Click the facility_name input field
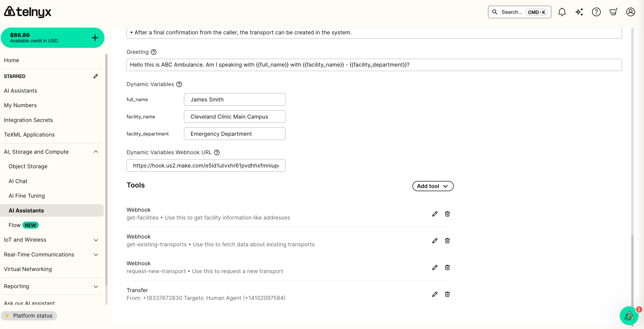Screen dimensions: 644x329 click(234, 117)
